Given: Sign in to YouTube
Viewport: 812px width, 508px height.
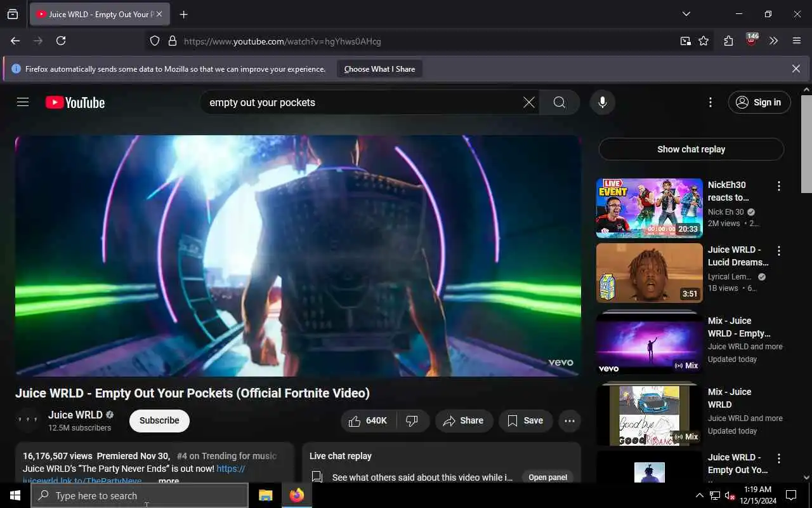Looking at the screenshot, I should pos(759,102).
